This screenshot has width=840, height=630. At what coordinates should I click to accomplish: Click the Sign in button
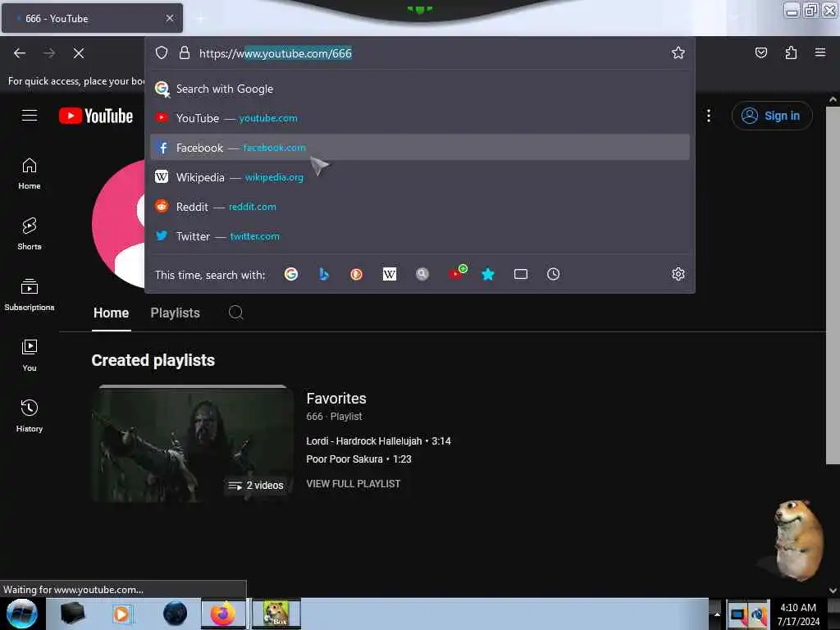(772, 116)
